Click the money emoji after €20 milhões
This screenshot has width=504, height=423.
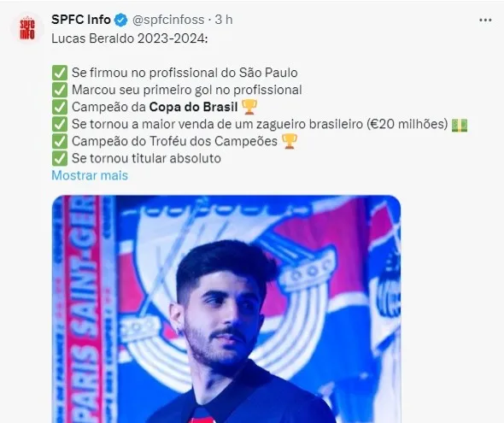(x=460, y=125)
